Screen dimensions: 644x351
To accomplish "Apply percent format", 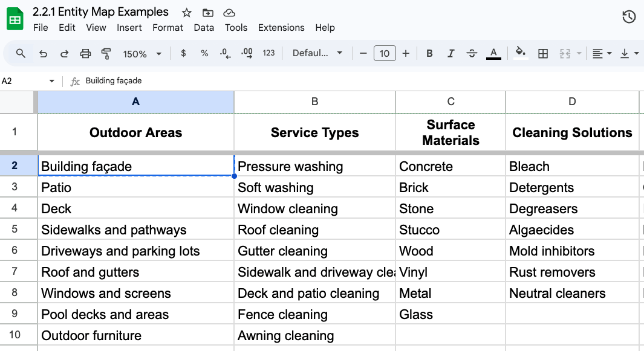I will 204,53.
